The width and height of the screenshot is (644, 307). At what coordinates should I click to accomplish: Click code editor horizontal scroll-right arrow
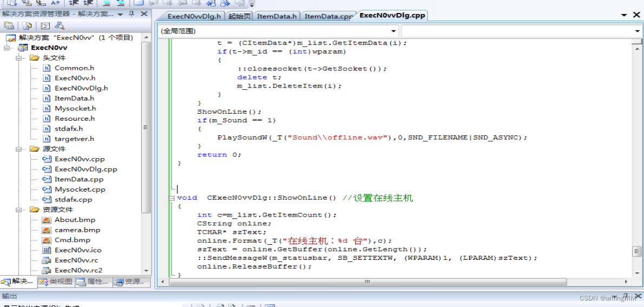point(626,282)
